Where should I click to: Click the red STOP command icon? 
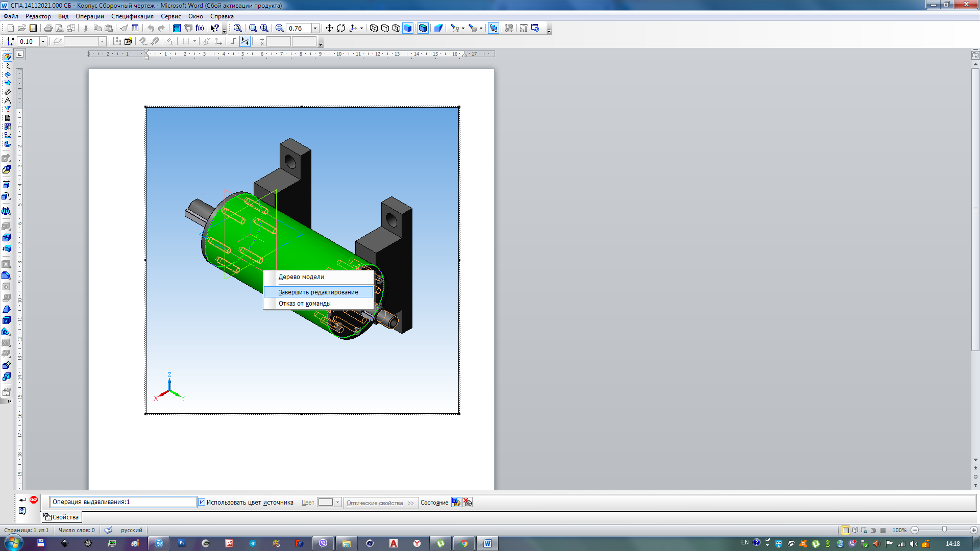click(x=34, y=500)
